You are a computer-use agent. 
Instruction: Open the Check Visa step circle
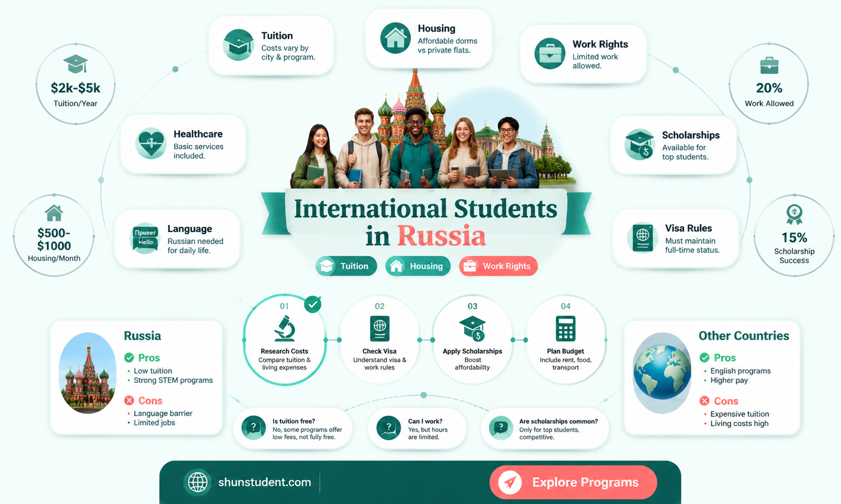(x=380, y=340)
